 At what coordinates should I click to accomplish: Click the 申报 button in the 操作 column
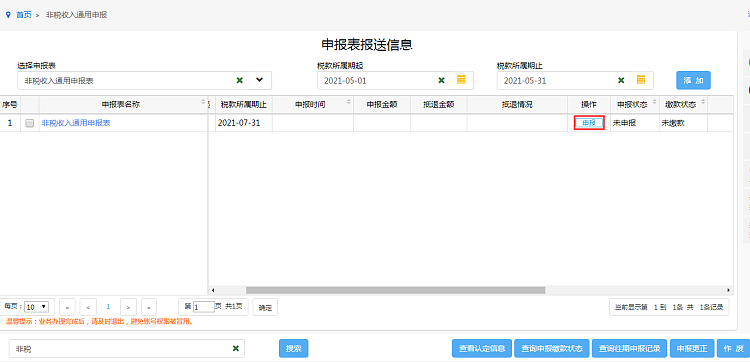(589, 123)
